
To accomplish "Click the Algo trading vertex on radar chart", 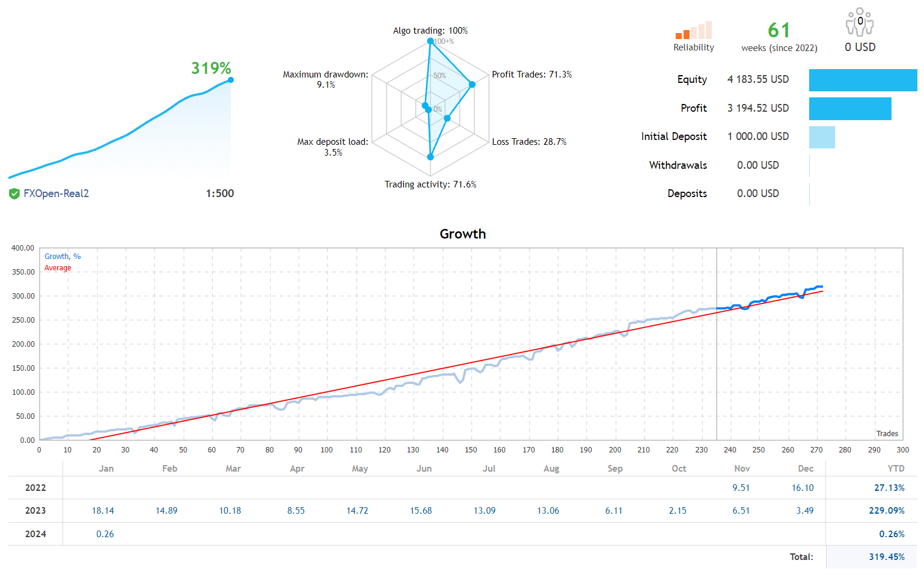I will pos(430,41).
